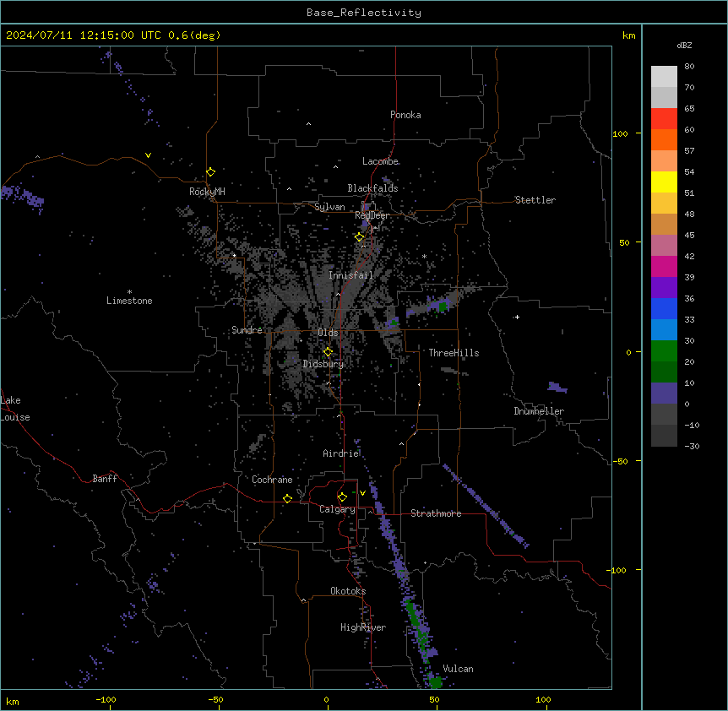Screen dimensions: 728x711
Task: Select the green 30–20 dBZ swatch
Action: pyautogui.click(x=664, y=351)
